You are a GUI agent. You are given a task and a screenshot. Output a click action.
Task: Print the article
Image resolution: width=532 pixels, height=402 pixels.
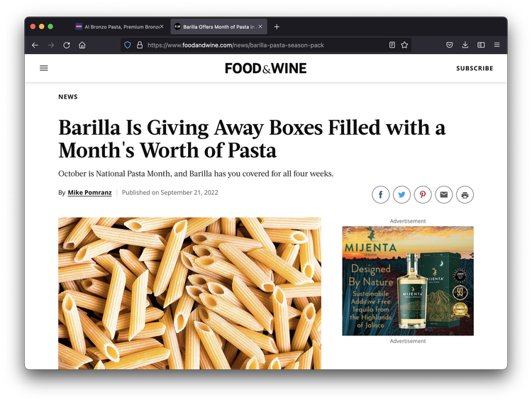465,195
